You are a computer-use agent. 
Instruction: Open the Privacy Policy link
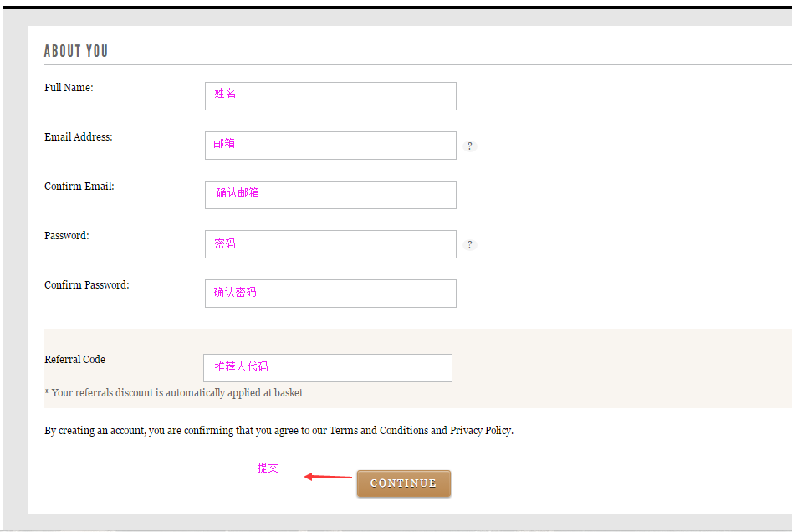[480, 431]
